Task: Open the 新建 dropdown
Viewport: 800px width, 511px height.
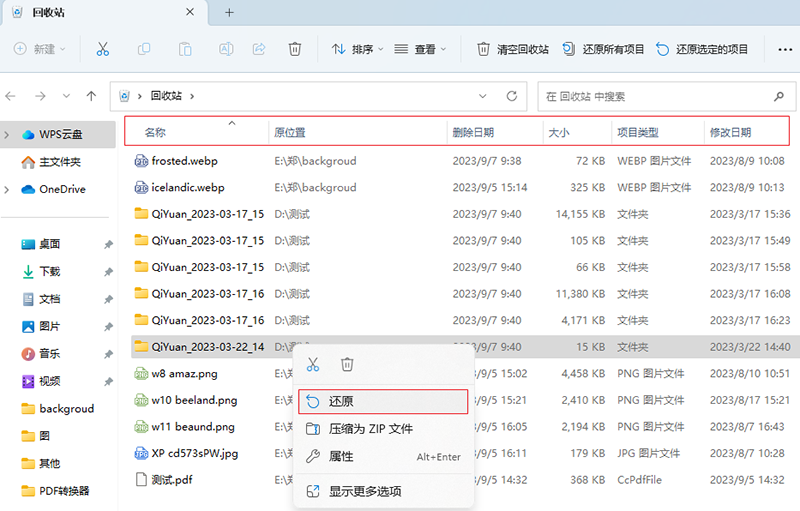Action: click(x=40, y=49)
